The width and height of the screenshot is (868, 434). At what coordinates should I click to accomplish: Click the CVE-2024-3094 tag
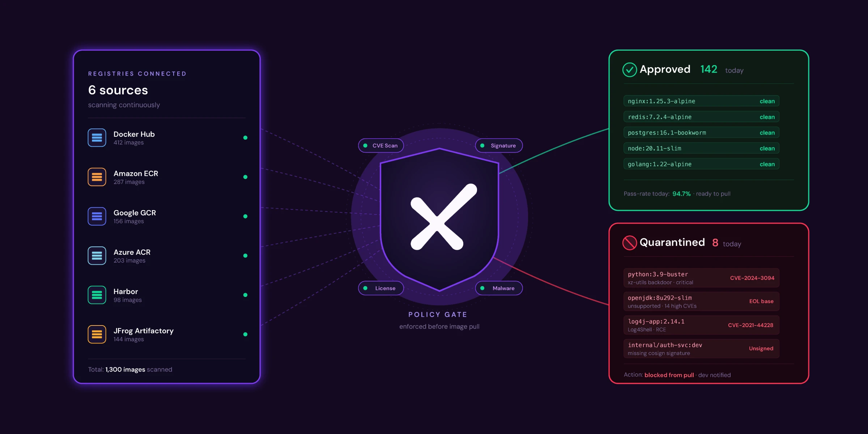(x=752, y=278)
